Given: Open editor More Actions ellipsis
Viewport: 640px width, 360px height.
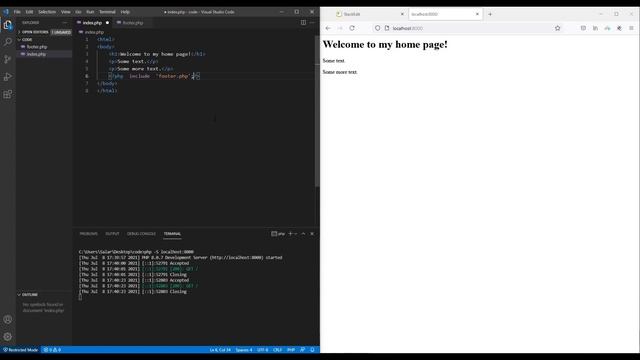Looking at the screenshot, I should (312, 22).
